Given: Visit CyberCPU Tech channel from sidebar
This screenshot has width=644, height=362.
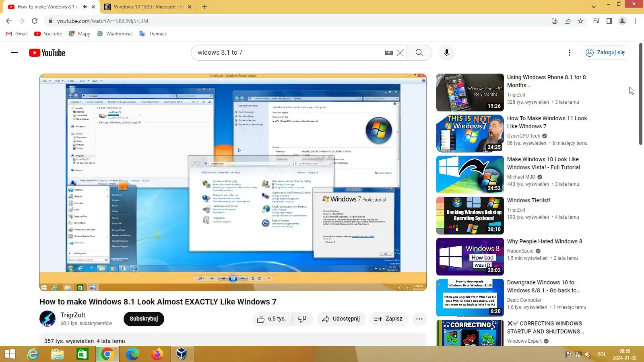Looking at the screenshot, I should click(524, 136).
